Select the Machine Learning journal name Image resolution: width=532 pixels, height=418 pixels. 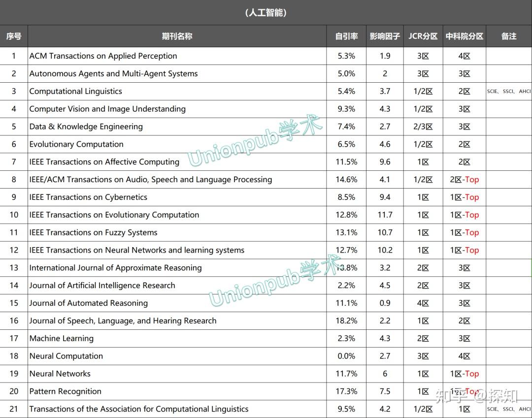61,338
